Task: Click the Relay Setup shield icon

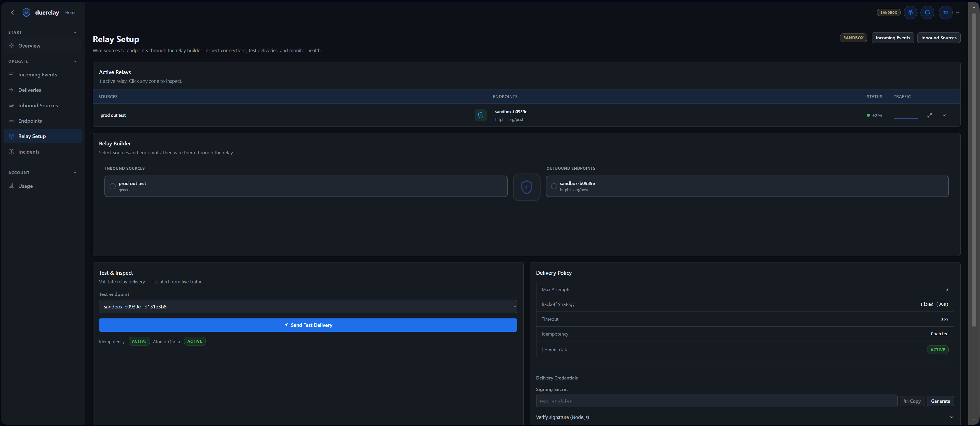Action: pyautogui.click(x=11, y=136)
